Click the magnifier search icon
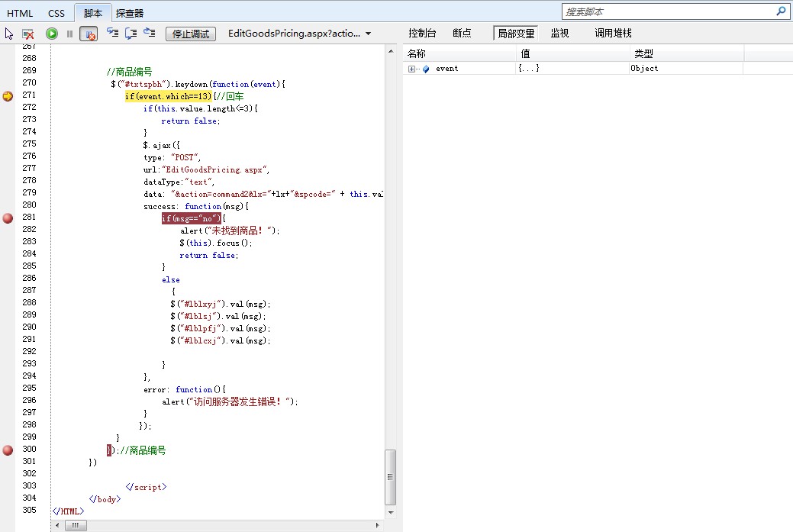The width and height of the screenshot is (793, 532). point(782,11)
